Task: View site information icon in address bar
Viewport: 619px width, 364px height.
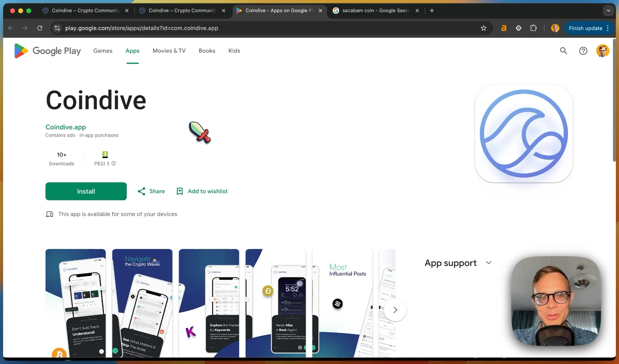Action: [x=57, y=28]
